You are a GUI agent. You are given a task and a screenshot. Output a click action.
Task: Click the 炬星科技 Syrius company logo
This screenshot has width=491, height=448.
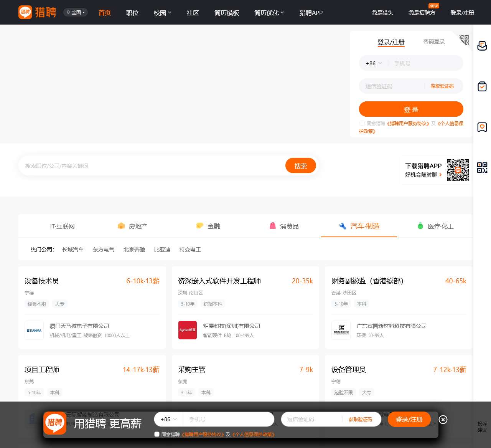tap(188, 330)
